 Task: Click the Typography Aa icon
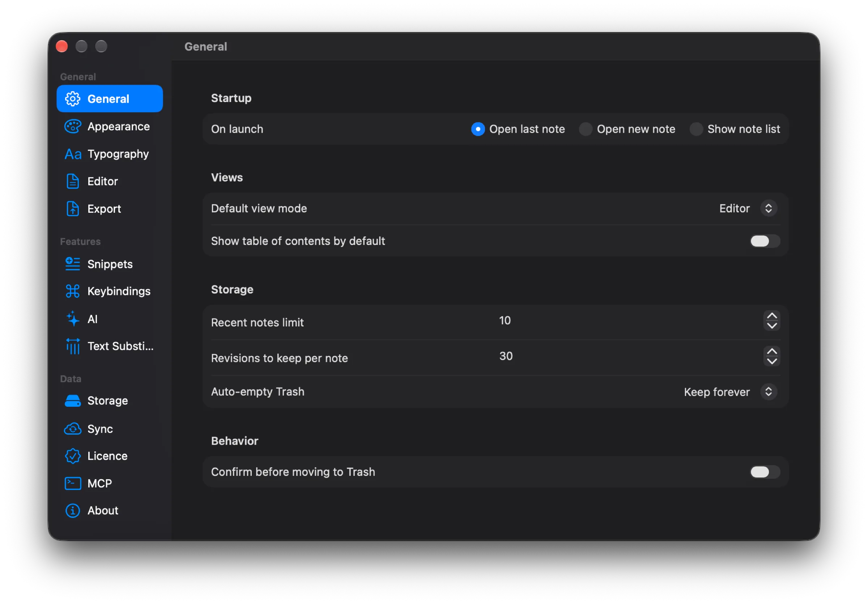click(x=73, y=154)
